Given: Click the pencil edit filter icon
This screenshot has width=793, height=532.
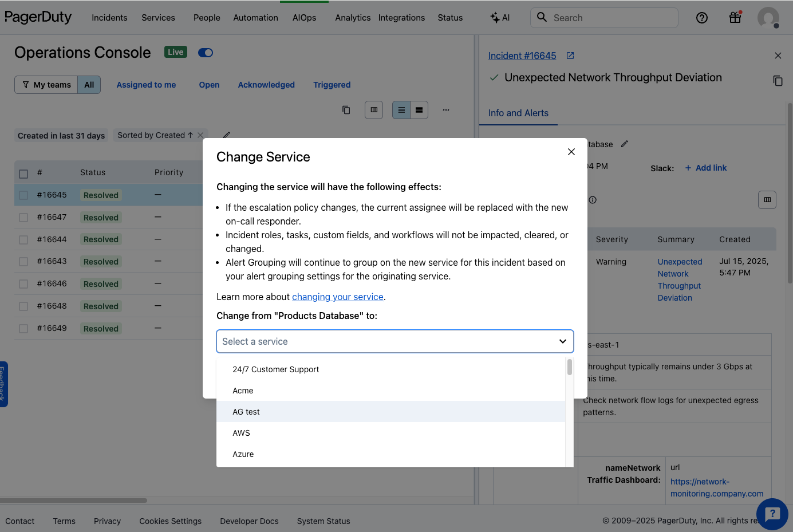Looking at the screenshot, I should click(227, 135).
